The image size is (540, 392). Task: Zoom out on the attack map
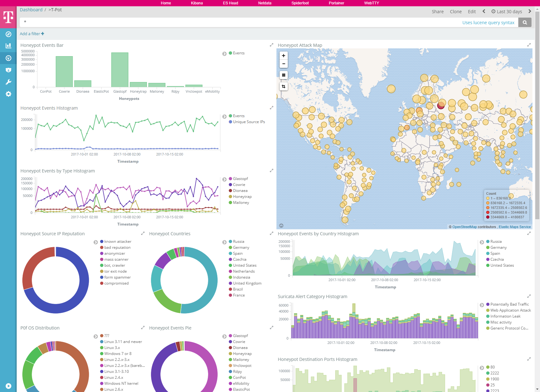point(283,64)
